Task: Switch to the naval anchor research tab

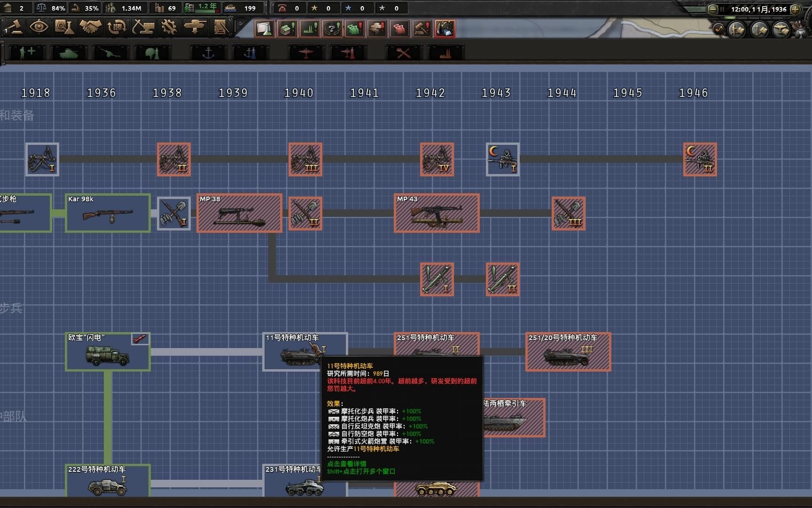Action: (x=208, y=52)
